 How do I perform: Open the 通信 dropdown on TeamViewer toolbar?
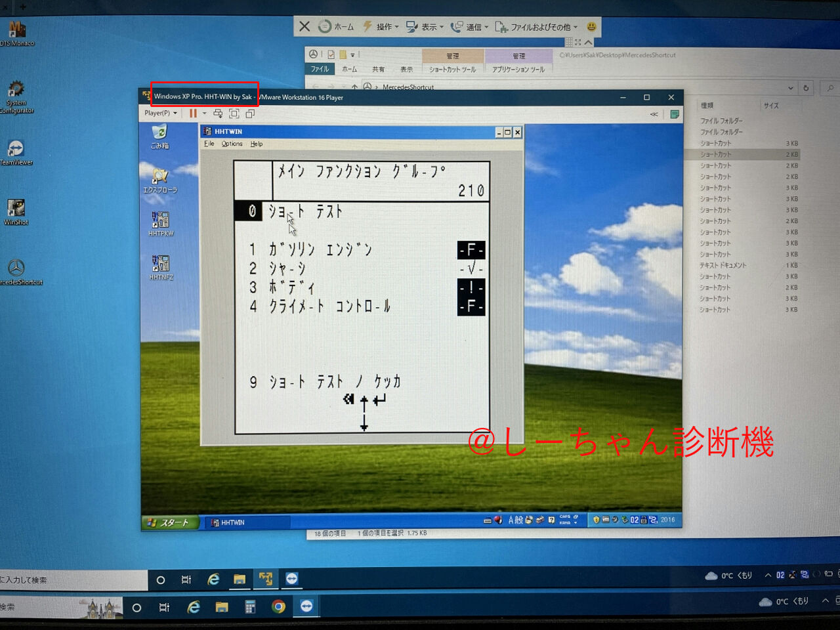pyautogui.click(x=474, y=26)
